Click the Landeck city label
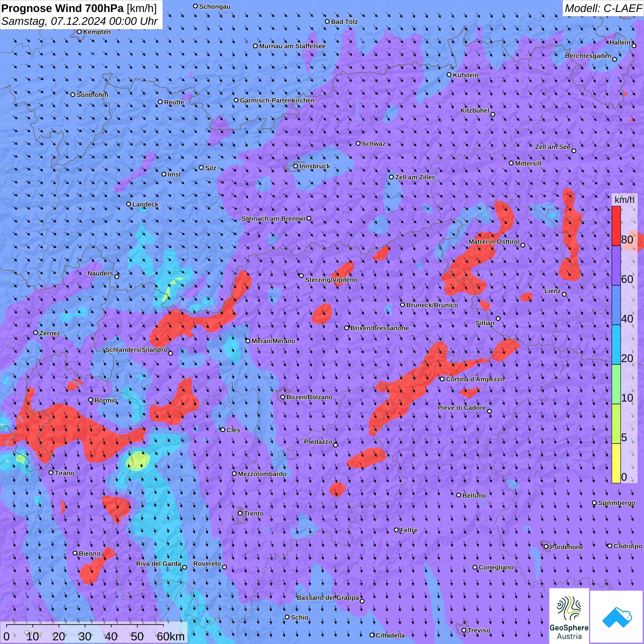The height and width of the screenshot is (644, 644). coord(145,204)
